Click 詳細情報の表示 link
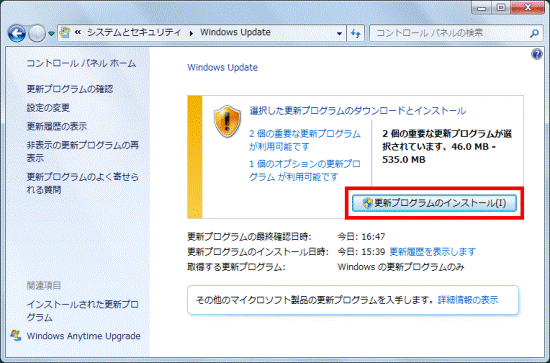 point(468,300)
